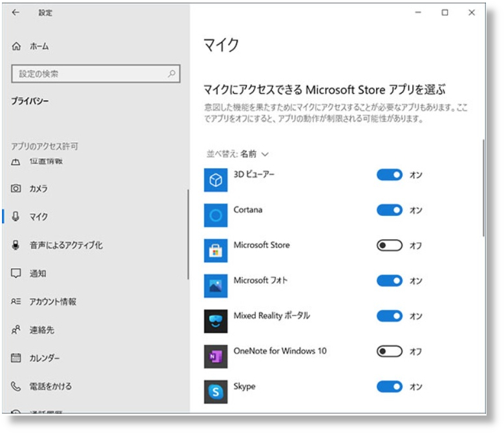
Task: Click the search magnifier icon
Action: (x=172, y=74)
